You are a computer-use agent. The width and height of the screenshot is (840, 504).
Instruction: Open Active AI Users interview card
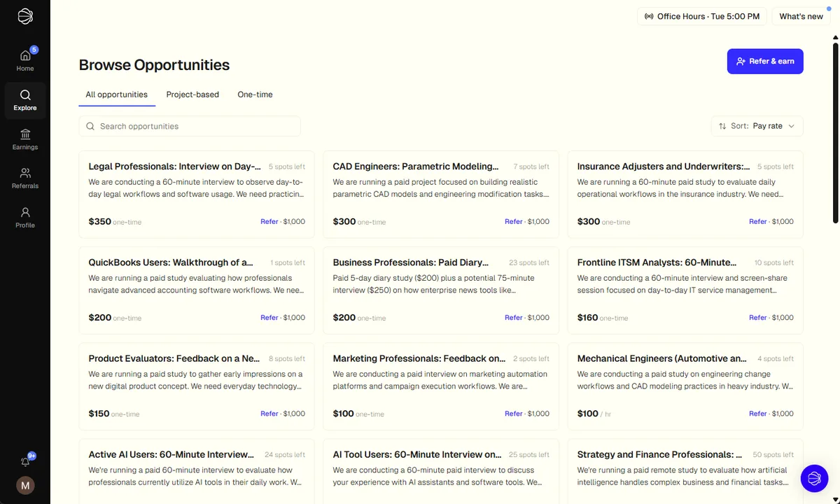(x=197, y=472)
